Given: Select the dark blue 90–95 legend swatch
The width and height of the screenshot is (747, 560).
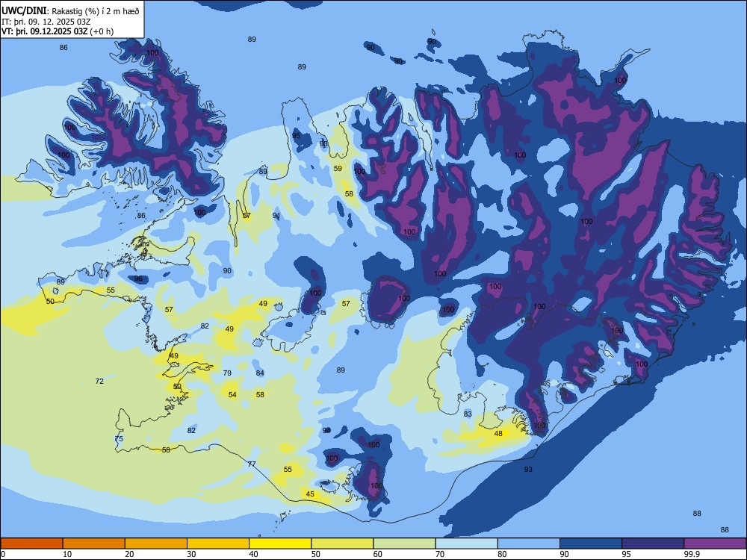Looking at the screenshot, I should click(x=591, y=544).
